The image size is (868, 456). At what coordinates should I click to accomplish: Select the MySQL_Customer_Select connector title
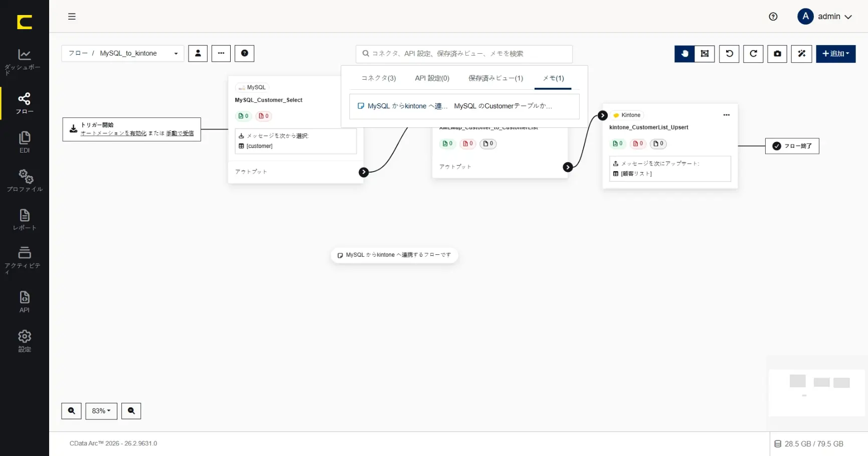click(269, 100)
